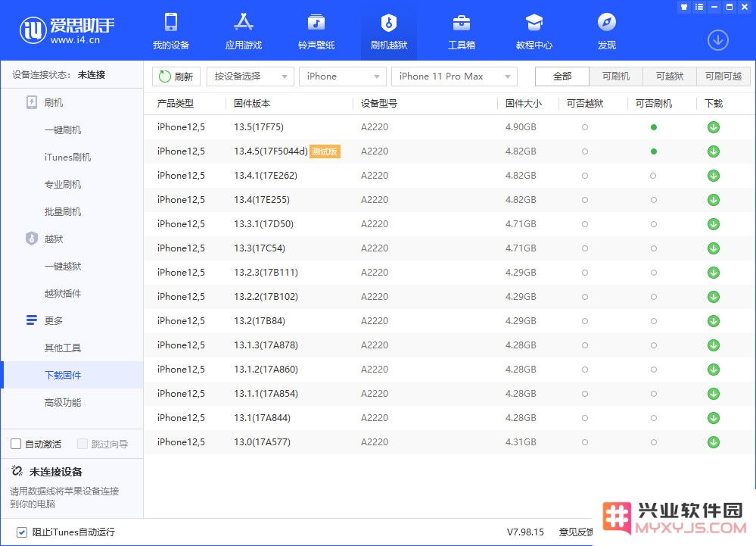This screenshot has height=546, width=756.
Task: Download the 13.5(17F75) firmware
Action: [x=714, y=127]
